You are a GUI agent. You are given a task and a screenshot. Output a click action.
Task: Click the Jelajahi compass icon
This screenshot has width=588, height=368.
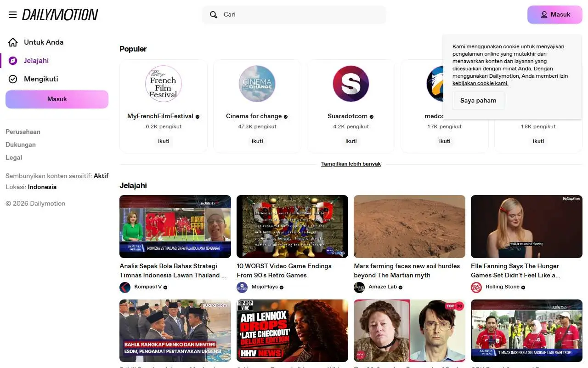coord(13,61)
